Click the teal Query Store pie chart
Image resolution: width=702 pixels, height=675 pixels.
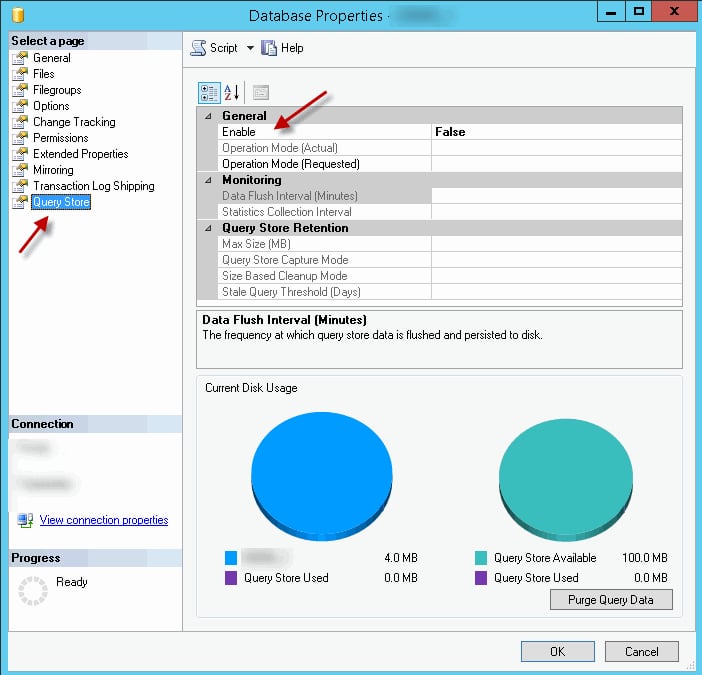pos(566,479)
